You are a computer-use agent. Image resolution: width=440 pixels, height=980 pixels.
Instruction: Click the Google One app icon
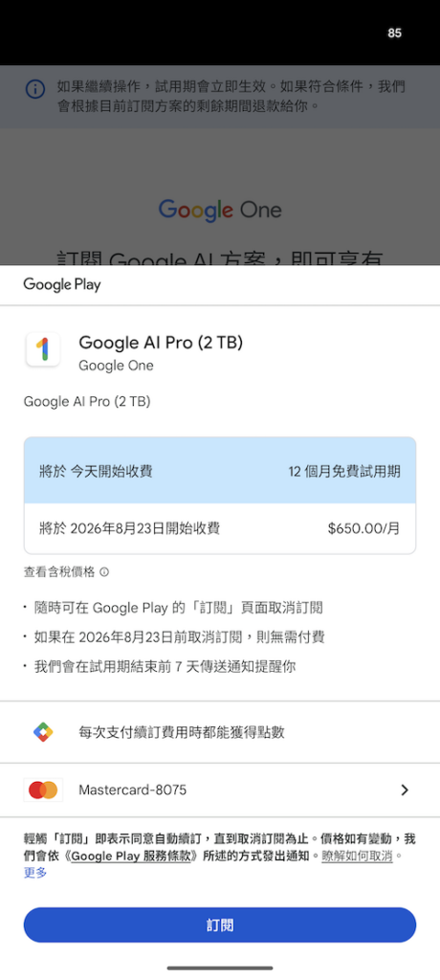43,349
